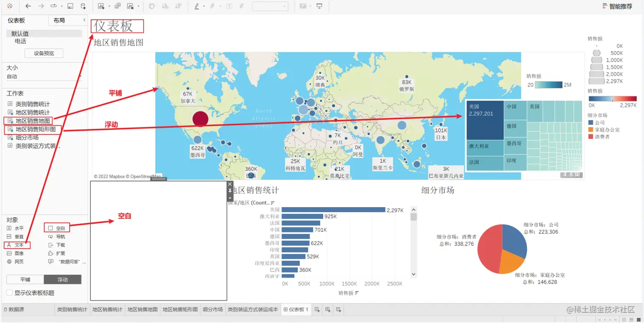Image resolution: width=644 pixels, height=323 pixels.
Task: Open the 大小 自动 size dropdown
Action: (44, 77)
